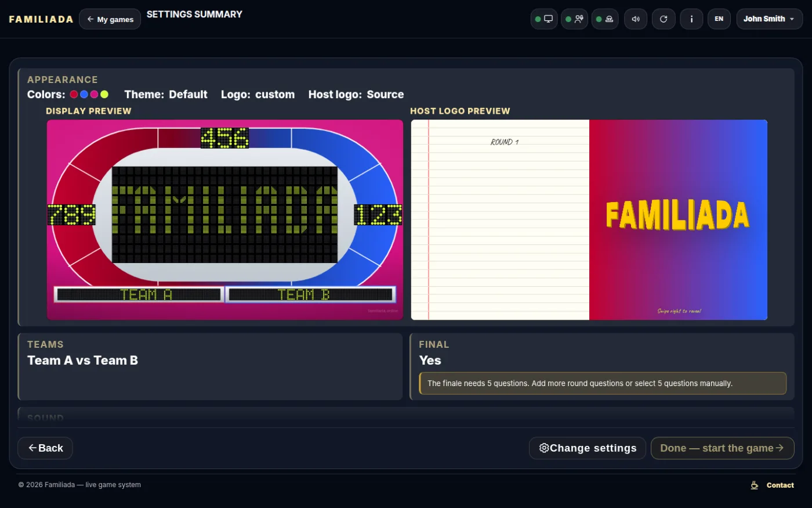Click Change settings button

[x=588, y=448]
